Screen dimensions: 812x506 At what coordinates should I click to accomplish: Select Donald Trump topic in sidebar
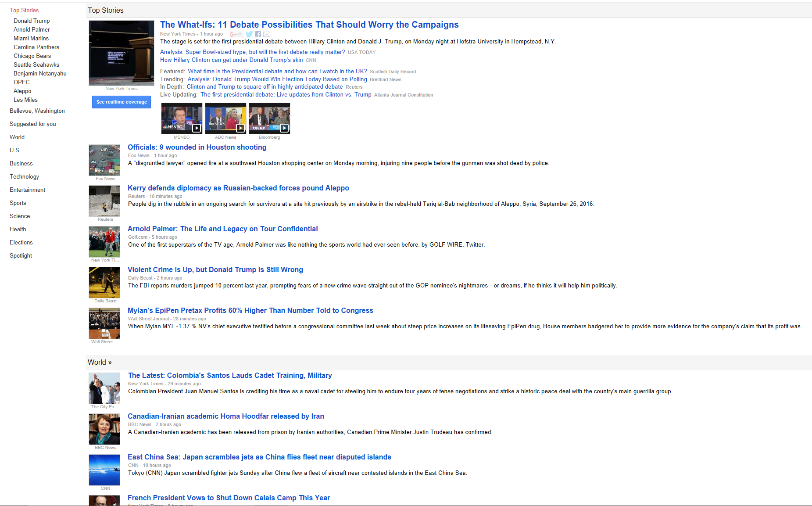(x=32, y=21)
